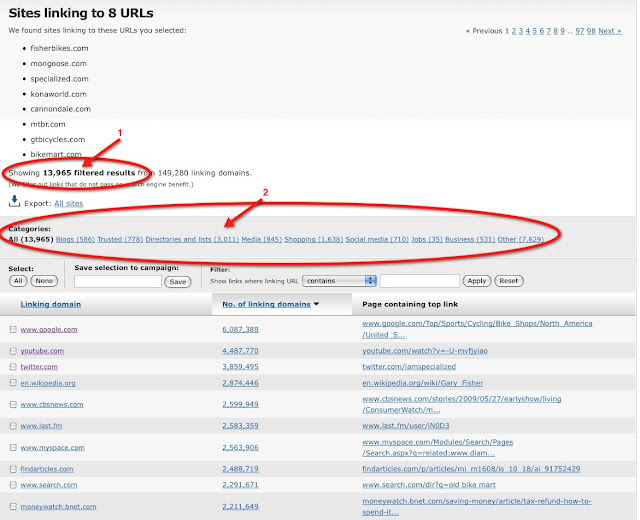
Task: Check the youtube.com row checkbox
Action: 13,351
